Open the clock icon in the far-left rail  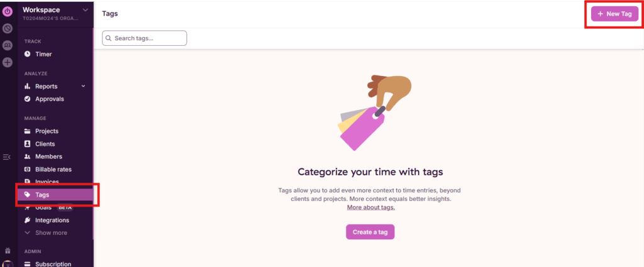click(8, 29)
